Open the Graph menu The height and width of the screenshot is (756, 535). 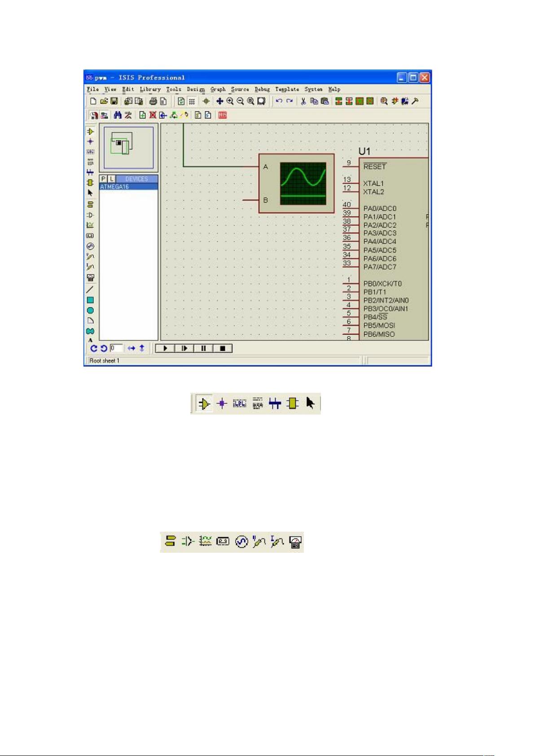218,89
